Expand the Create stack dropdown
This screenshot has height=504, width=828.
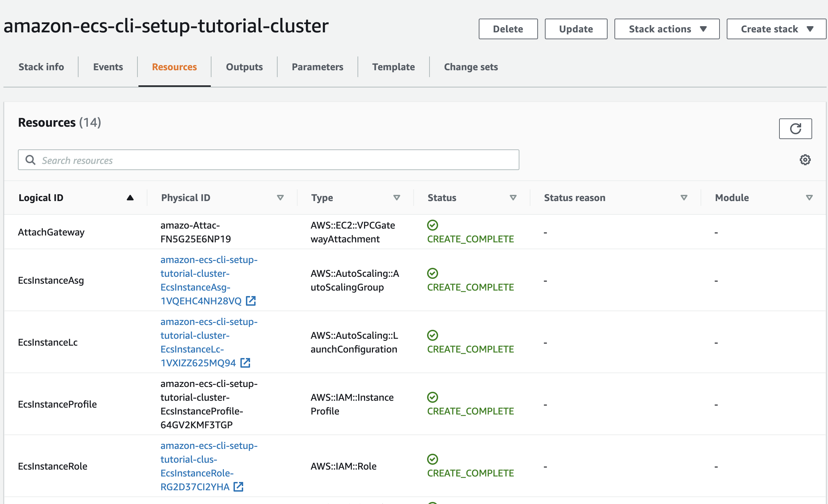776,29
